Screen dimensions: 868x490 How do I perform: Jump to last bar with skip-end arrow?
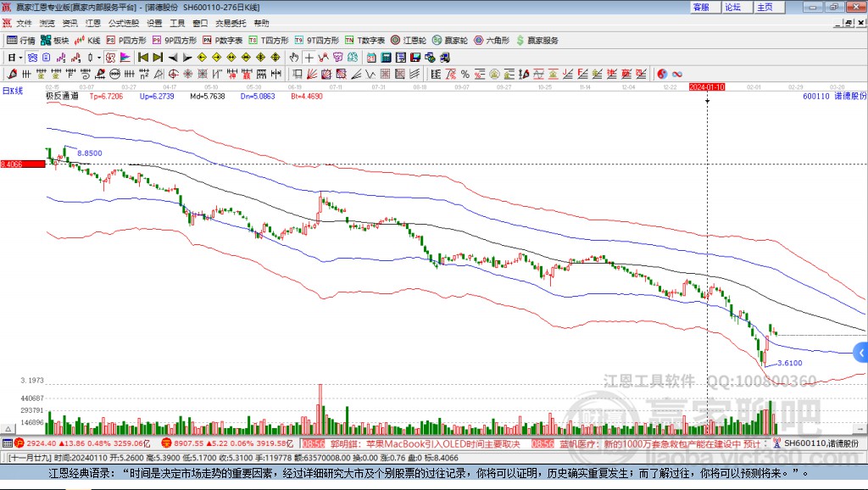158,58
